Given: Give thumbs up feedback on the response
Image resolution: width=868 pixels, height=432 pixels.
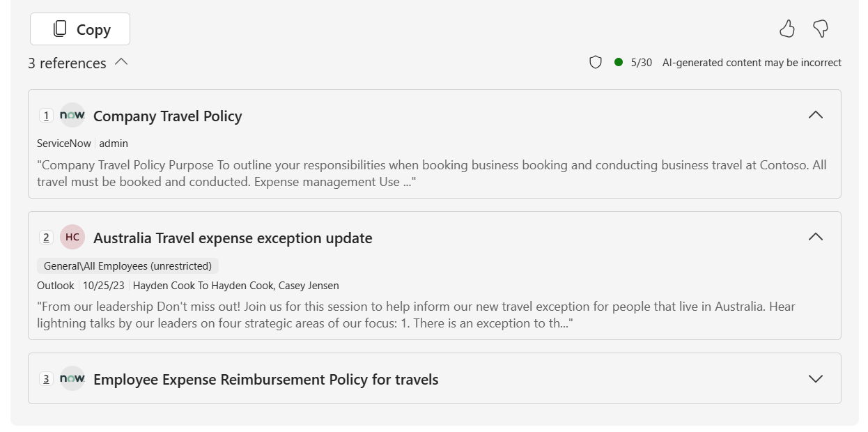Looking at the screenshot, I should point(788,29).
